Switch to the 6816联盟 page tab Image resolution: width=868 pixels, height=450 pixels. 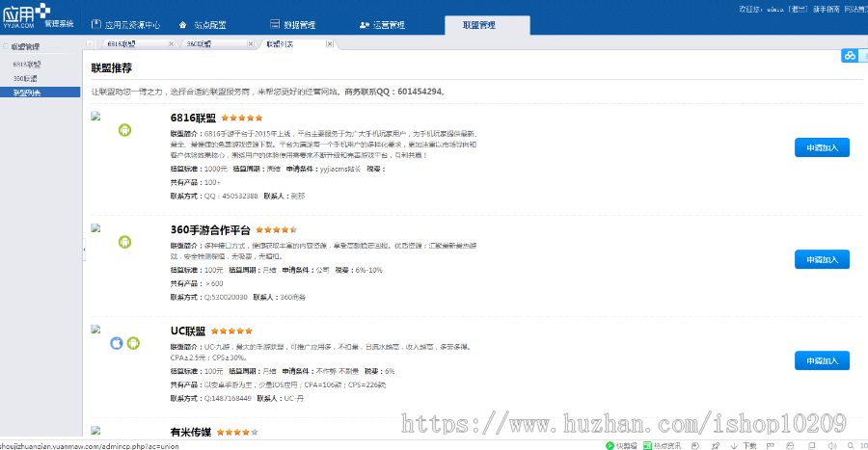[x=122, y=43]
